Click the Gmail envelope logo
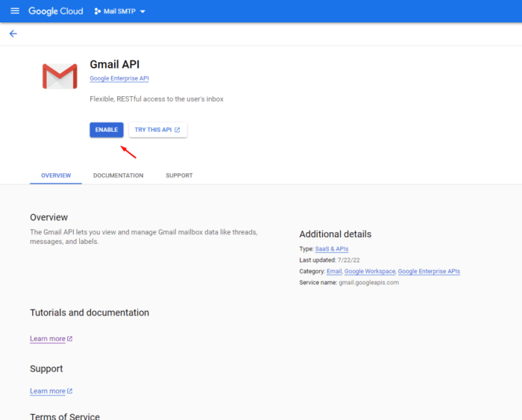The height and width of the screenshot is (420, 522). pos(60,77)
